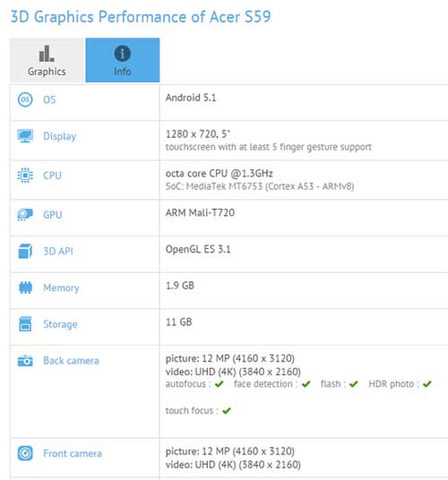
Task: Click the 'Display' label
Action: pos(59,136)
